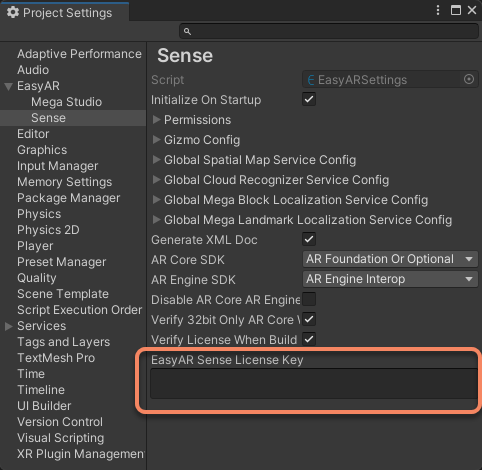This screenshot has height=470, width=482.
Task: Open the Audio settings
Action: (x=33, y=70)
